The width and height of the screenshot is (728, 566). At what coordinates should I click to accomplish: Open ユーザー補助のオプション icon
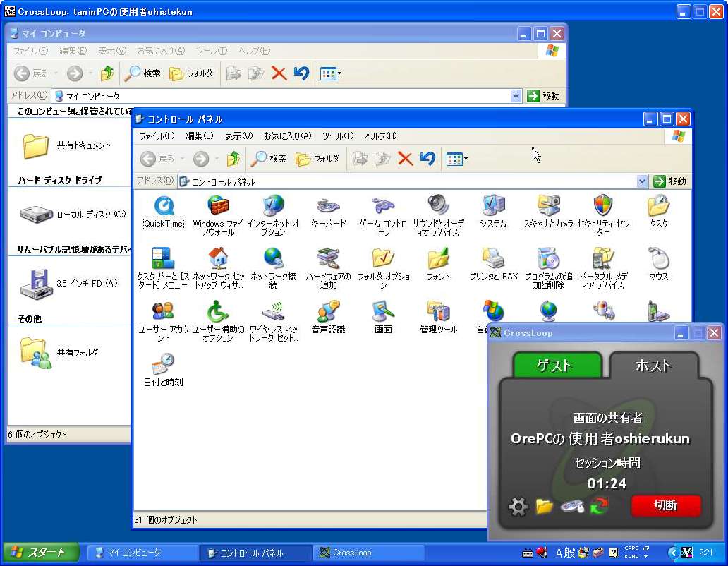(x=218, y=311)
